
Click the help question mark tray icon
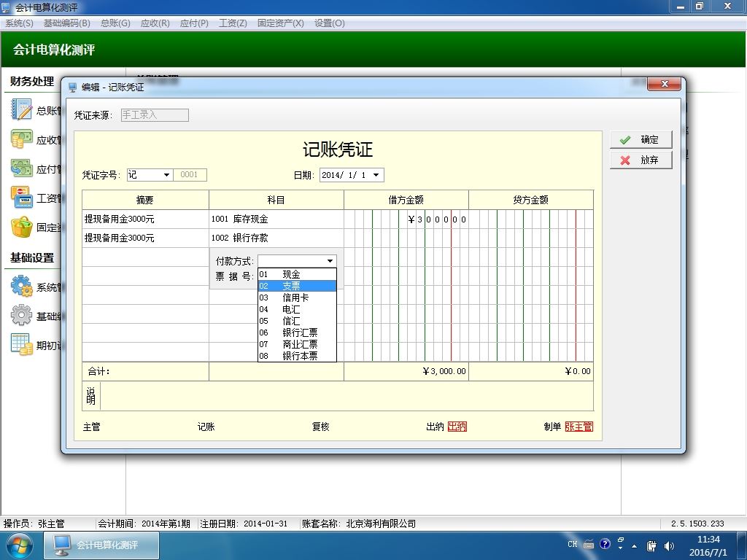pyautogui.click(x=605, y=544)
